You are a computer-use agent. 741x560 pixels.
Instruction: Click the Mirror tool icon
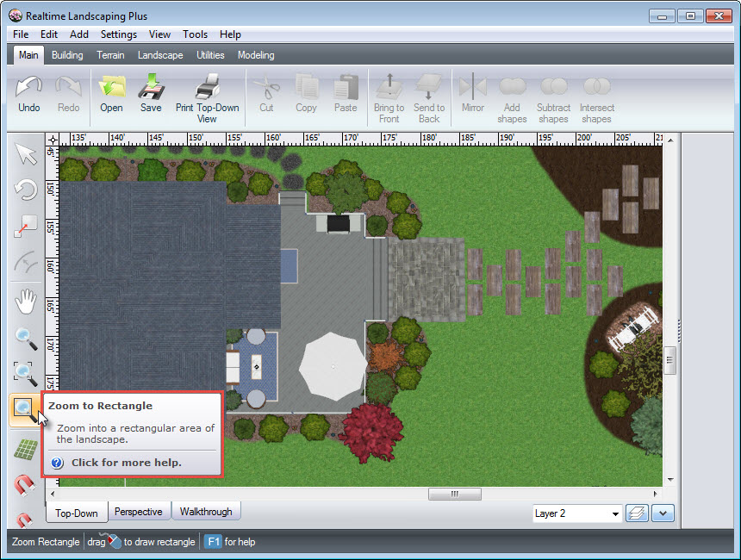[x=473, y=86]
